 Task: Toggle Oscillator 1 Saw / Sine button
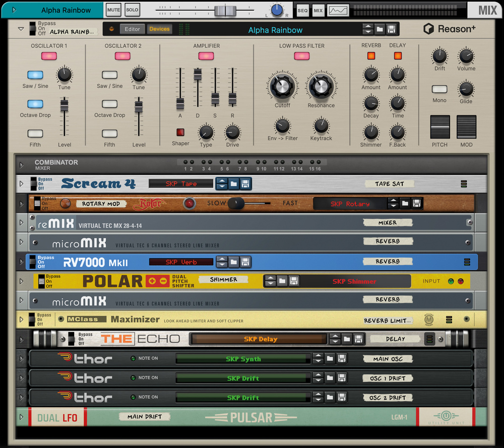(35, 75)
